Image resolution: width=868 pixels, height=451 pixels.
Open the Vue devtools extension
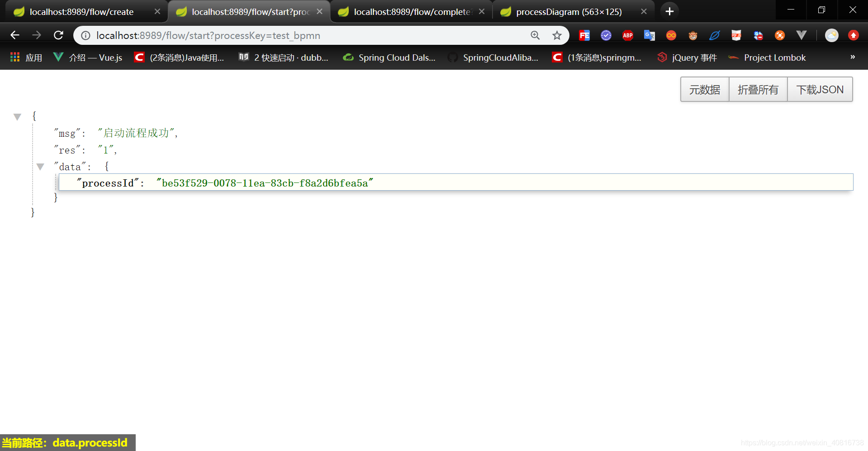[802, 35]
